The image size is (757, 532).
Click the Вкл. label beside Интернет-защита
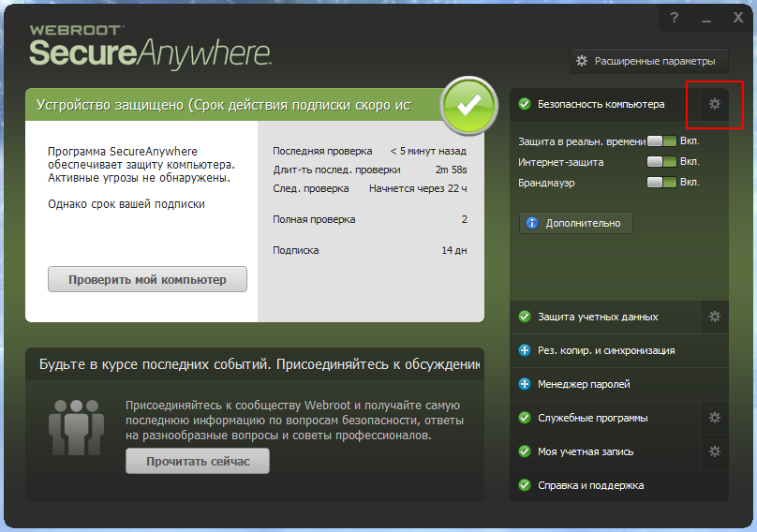690,162
